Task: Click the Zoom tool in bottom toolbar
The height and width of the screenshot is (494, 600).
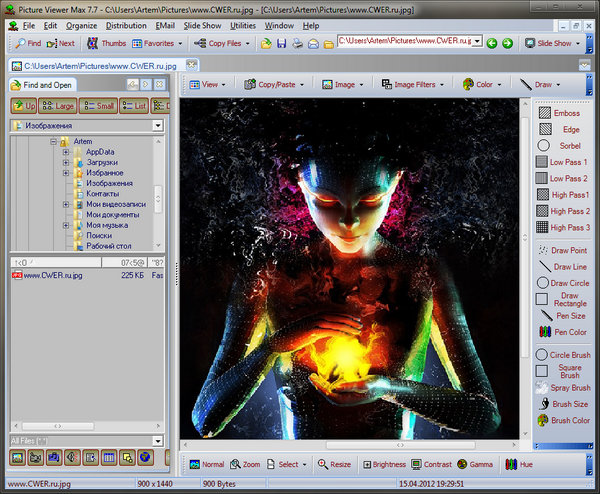Action: tap(244, 465)
